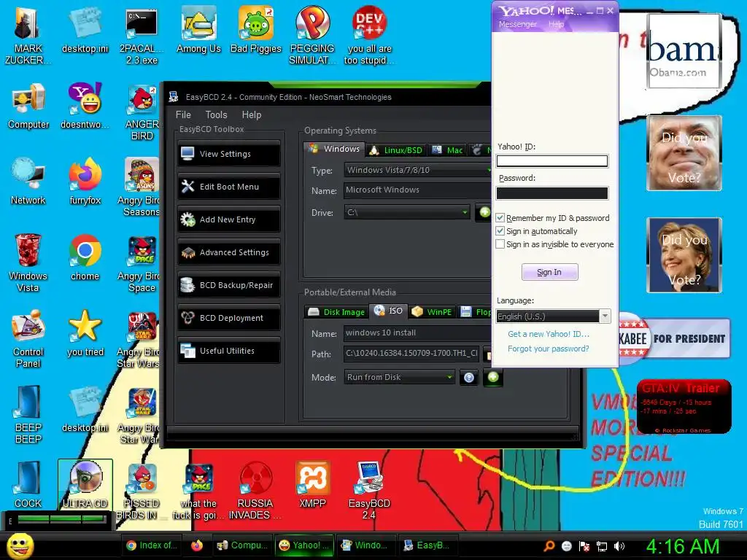
Task: Open the RUSSIA INVADES desktop icon
Action: tap(255, 491)
